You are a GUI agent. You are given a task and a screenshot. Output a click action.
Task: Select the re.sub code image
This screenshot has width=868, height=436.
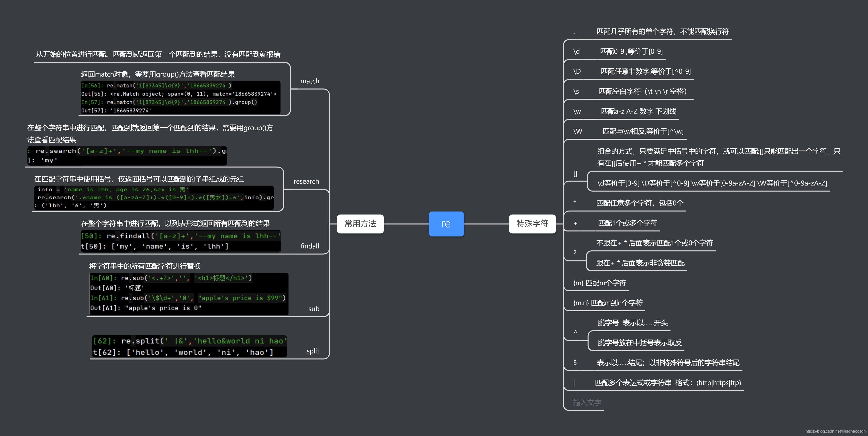[189, 294]
